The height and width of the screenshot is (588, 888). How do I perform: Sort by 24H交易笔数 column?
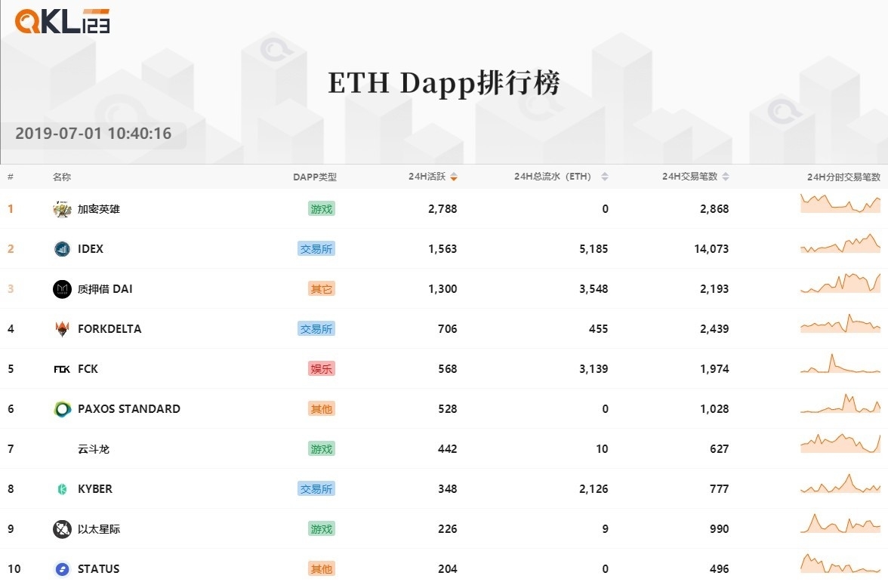(695, 177)
